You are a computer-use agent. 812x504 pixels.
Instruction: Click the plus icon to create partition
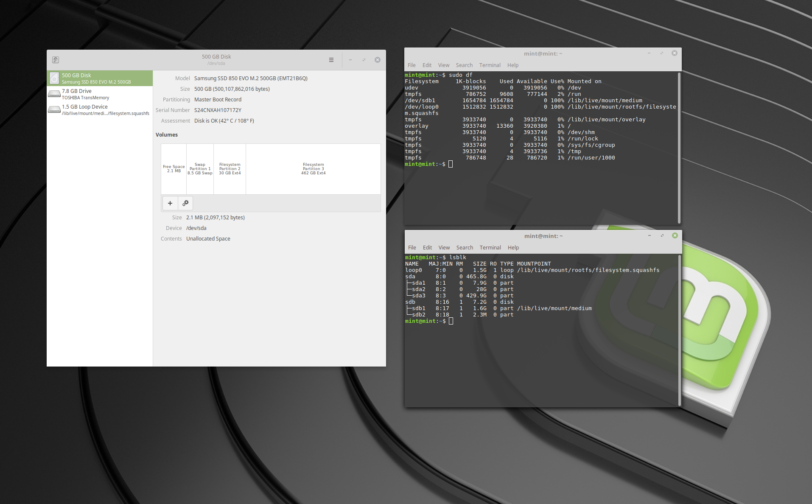[170, 203]
